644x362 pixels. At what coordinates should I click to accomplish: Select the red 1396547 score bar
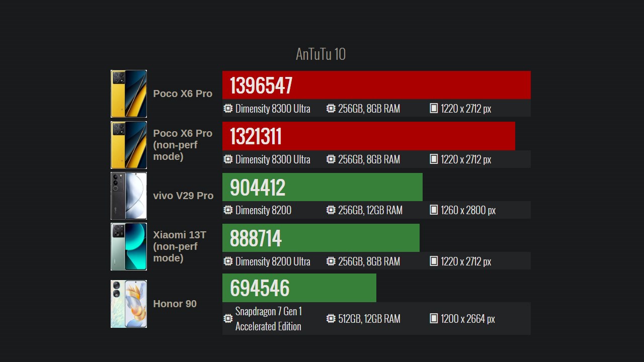pyautogui.click(x=376, y=85)
